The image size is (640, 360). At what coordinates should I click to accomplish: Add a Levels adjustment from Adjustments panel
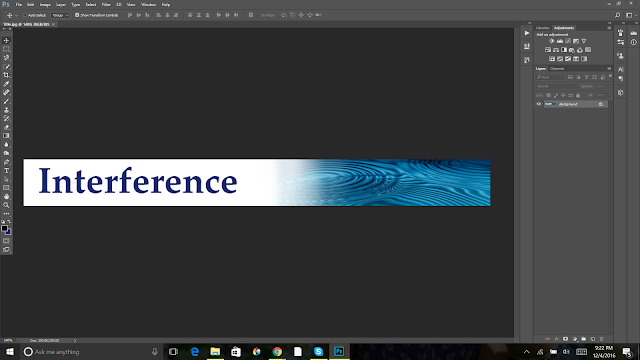(560, 41)
